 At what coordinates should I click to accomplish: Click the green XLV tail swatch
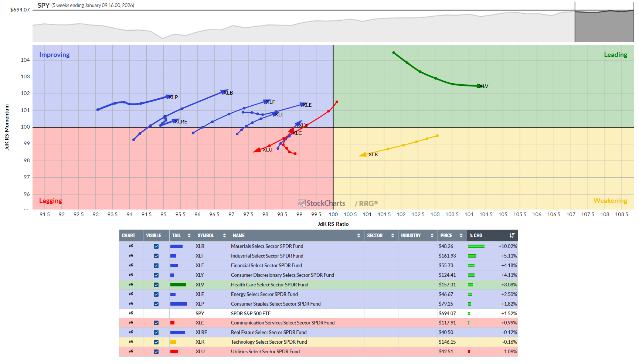(x=178, y=285)
